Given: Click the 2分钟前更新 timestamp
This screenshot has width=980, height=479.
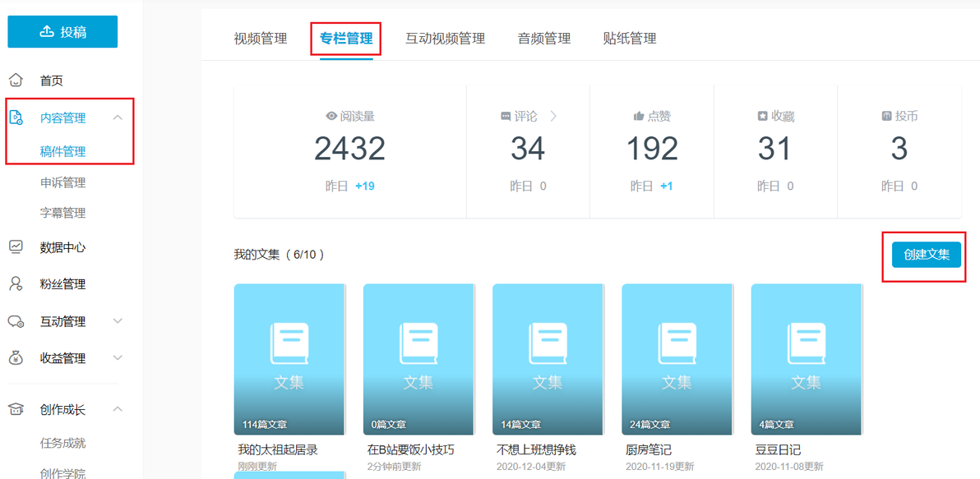Looking at the screenshot, I should [394, 467].
